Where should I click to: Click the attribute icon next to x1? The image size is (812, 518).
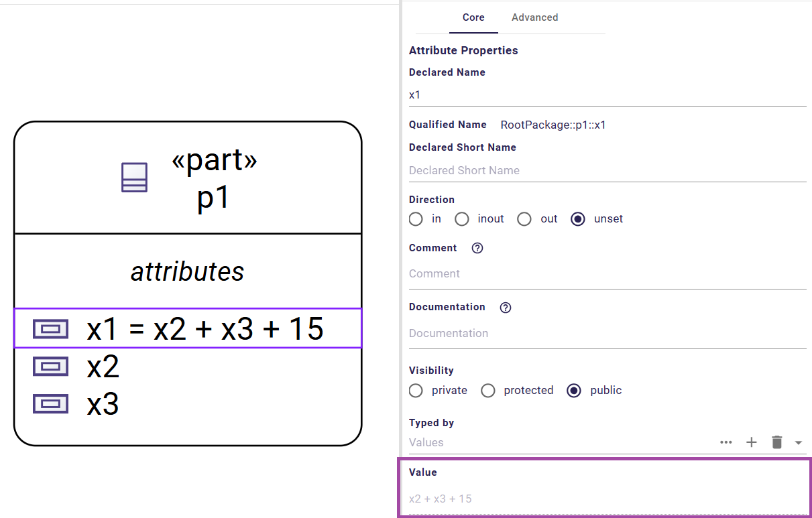click(x=50, y=328)
